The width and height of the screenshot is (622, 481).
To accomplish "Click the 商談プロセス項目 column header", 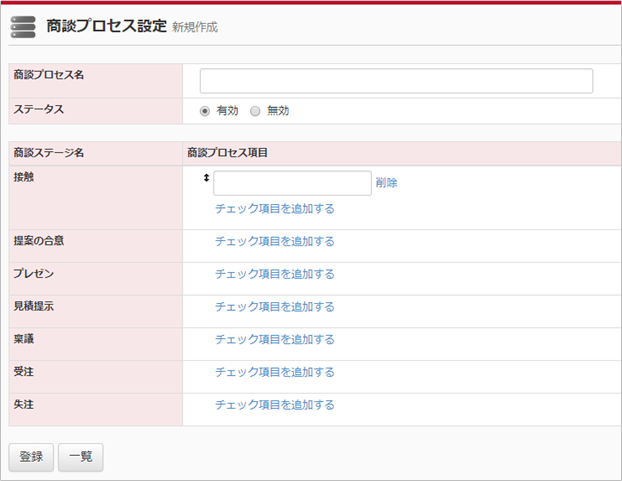I will pyautogui.click(x=227, y=153).
